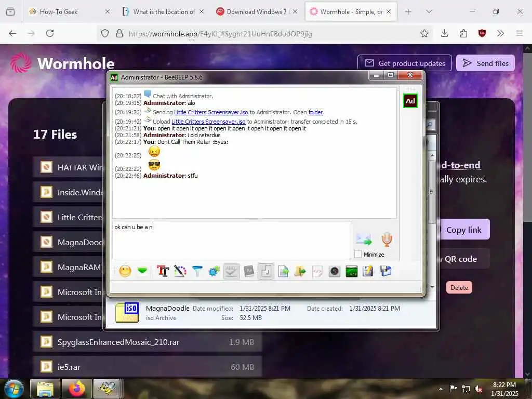This screenshot has height=399, width=532.
Task: Click the save chat toolbar icon
Action: 368,271
